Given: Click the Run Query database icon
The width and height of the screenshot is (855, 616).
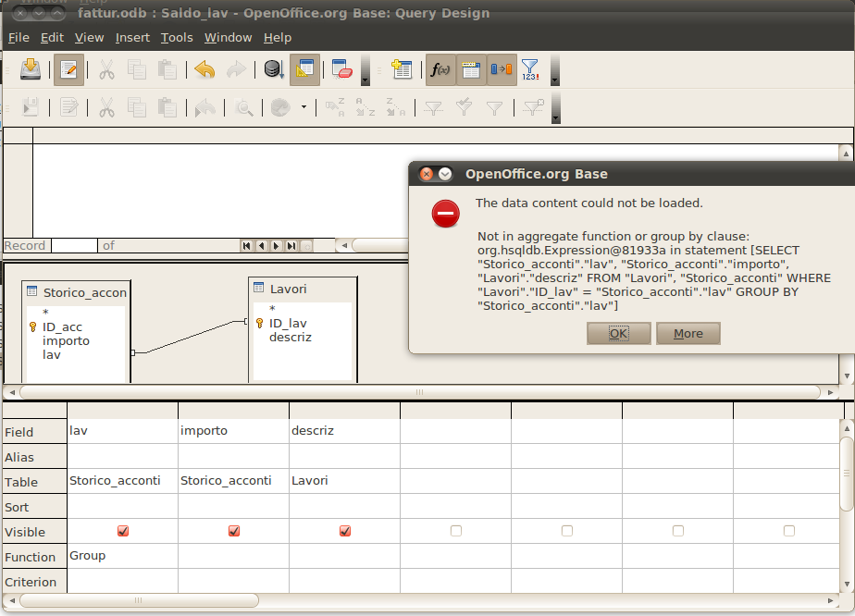Looking at the screenshot, I should click(x=273, y=69).
